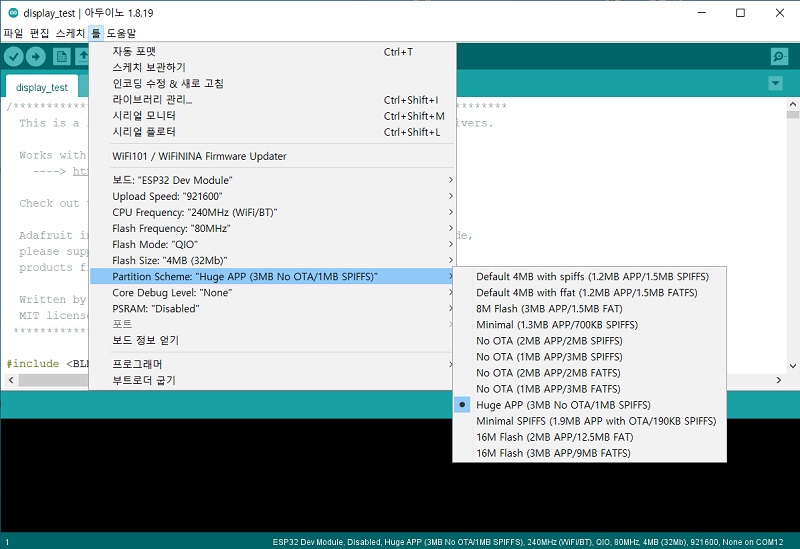Choose 인코딩 수정 & 새로 고침

pyautogui.click(x=272, y=84)
